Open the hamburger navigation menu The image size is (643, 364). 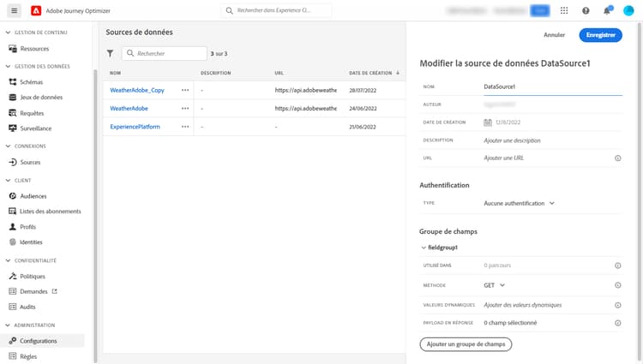(x=14, y=10)
